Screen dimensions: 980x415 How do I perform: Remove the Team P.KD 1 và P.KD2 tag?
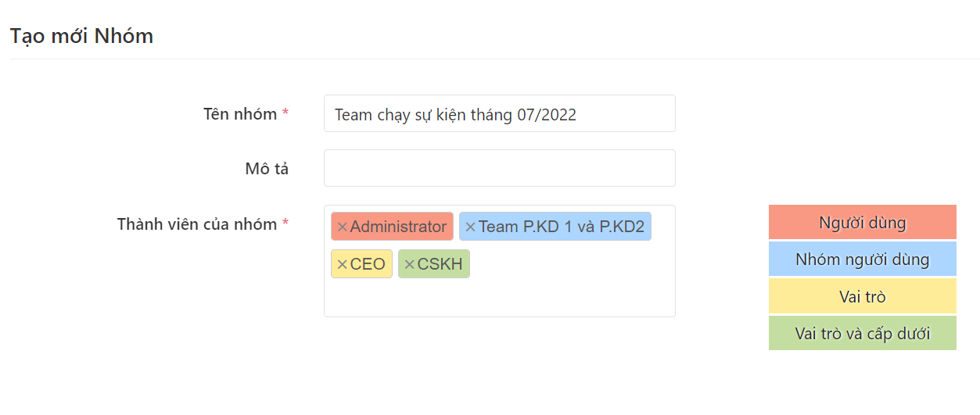click(x=470, y=227)
